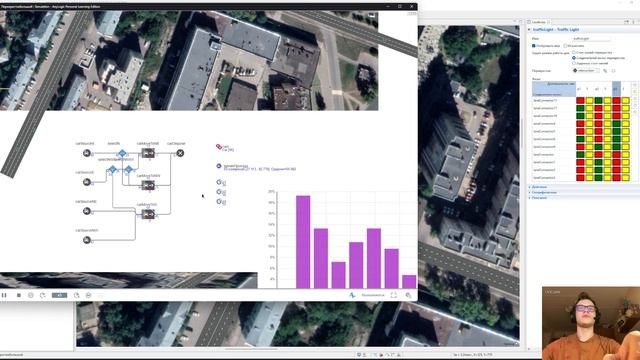Switch to the Properties view tab
Screen dimensions: 640x360
539,22
